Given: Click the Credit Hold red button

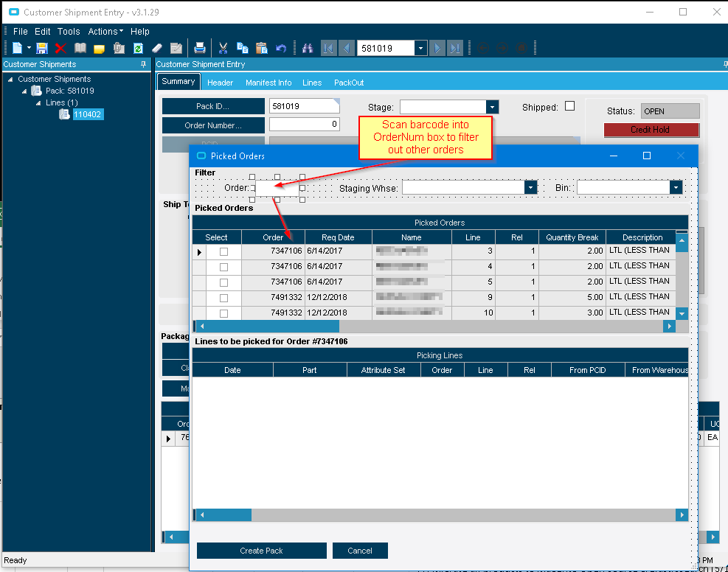Looking at the screenshot, I should pyautogui.click(x=651, y=130).
